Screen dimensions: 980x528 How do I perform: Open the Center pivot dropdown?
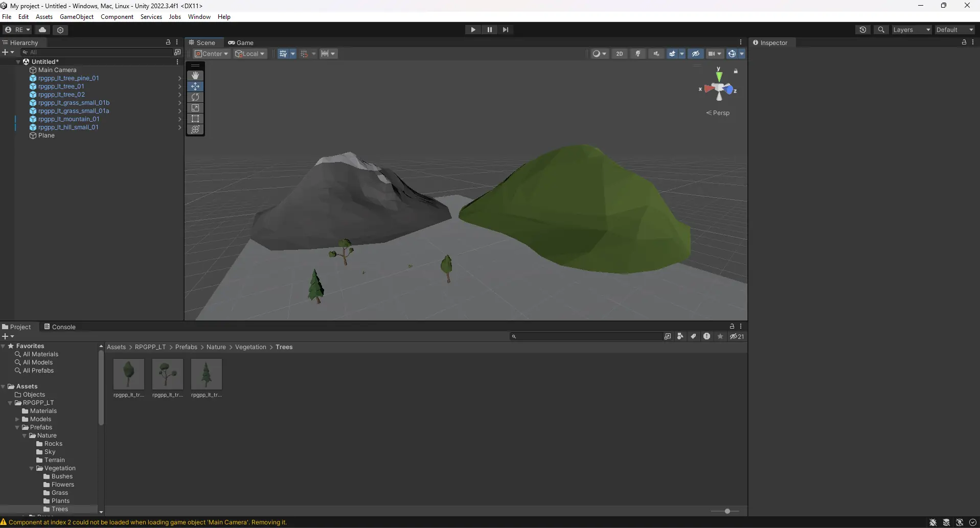(211, 54)
